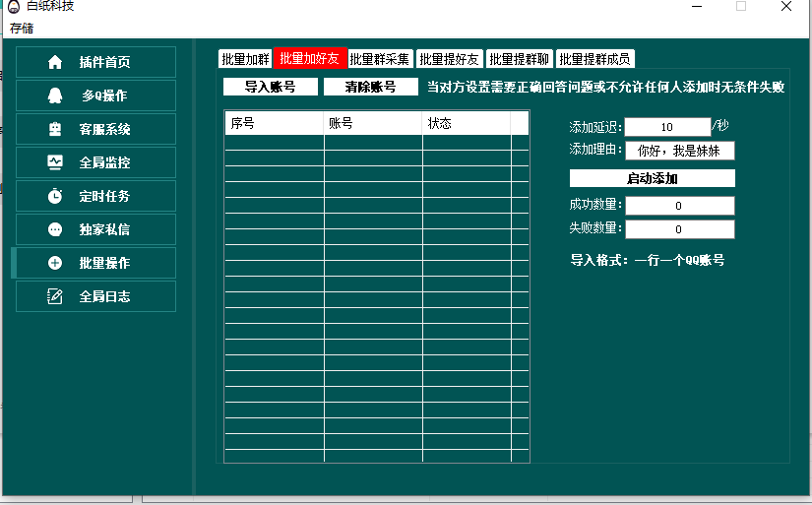Click the QQ penguin icon for 多Q操作
This screenshot has height=505, width=812.
[x=55, y=95]
